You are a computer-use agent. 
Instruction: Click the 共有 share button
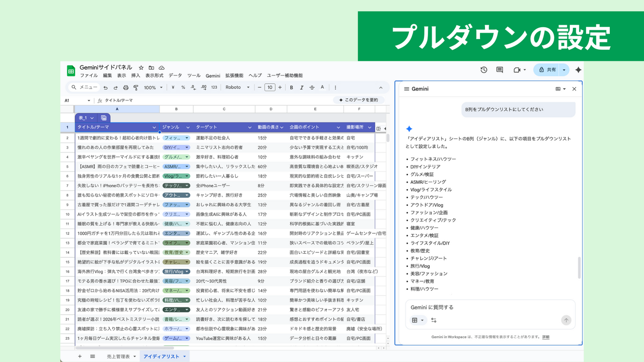pyautogui.click(x=547, y=70)
